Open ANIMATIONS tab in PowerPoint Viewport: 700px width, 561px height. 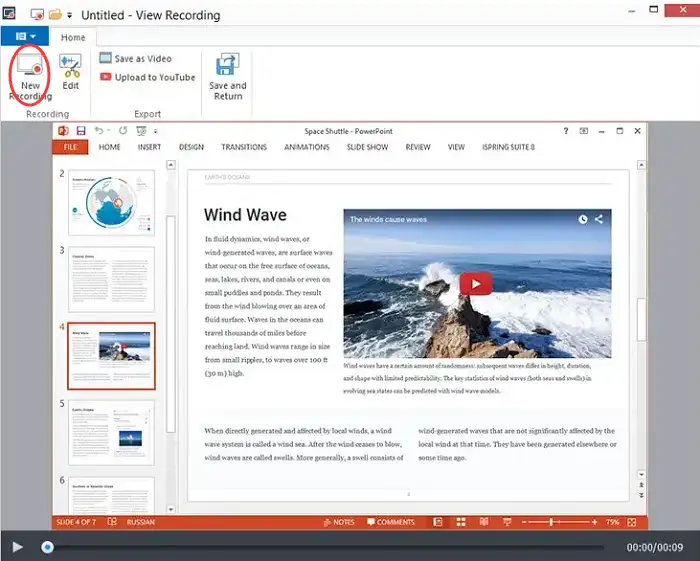pyautogui.click(x=307, y=147)
